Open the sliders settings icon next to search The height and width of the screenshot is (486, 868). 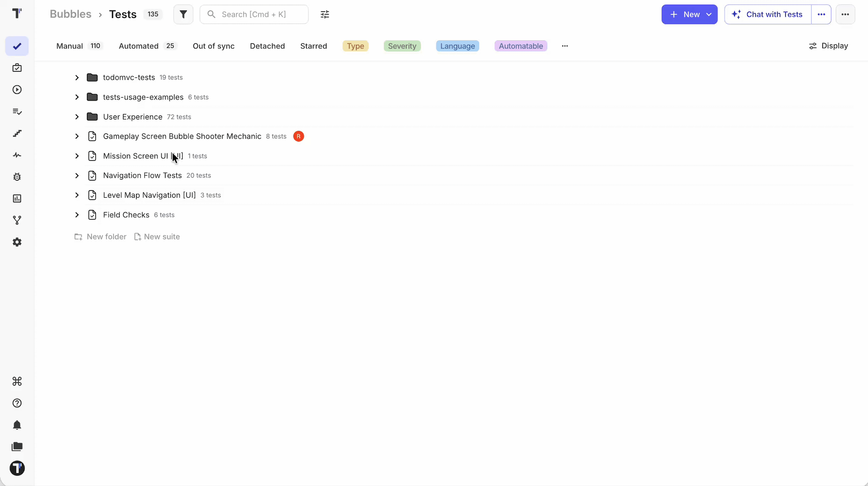tap(325, 14)
